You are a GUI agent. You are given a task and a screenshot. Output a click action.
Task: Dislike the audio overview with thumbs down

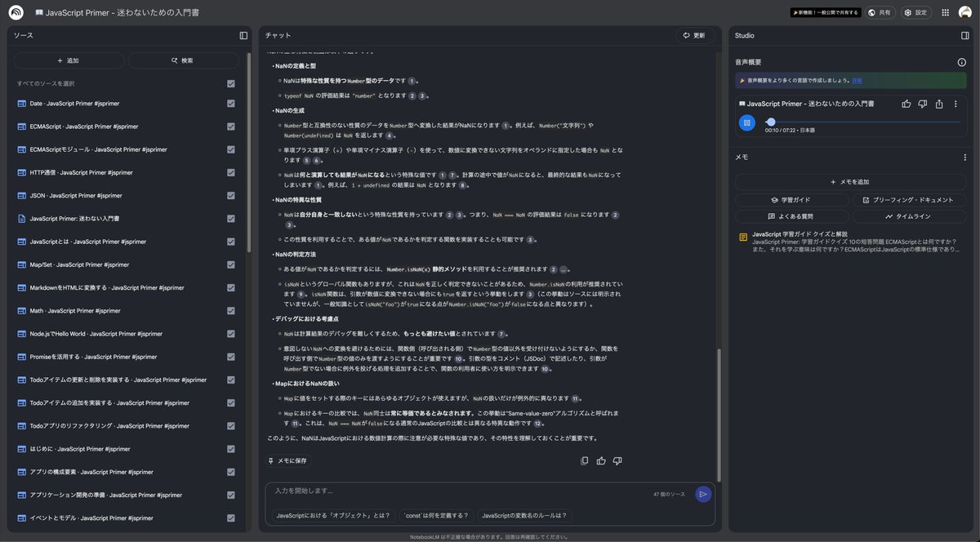[x=923, y=104]
